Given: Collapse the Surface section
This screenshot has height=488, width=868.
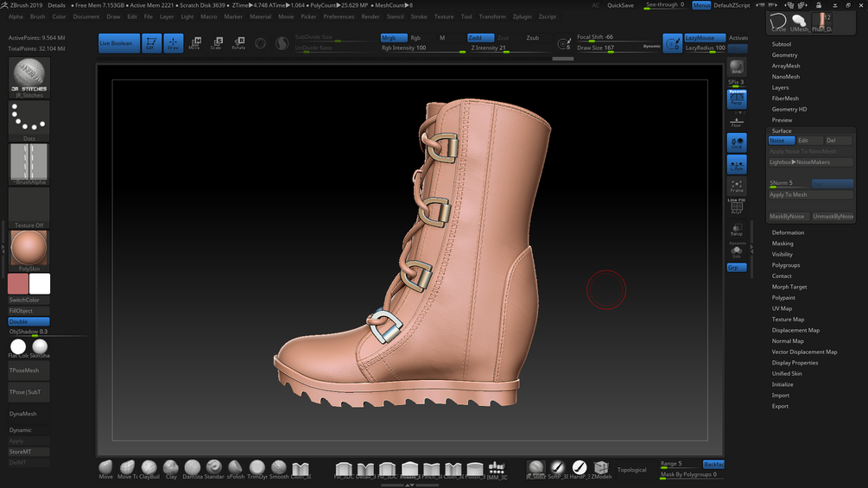Looking at the screenshot, I should click(x=782, y=130).
